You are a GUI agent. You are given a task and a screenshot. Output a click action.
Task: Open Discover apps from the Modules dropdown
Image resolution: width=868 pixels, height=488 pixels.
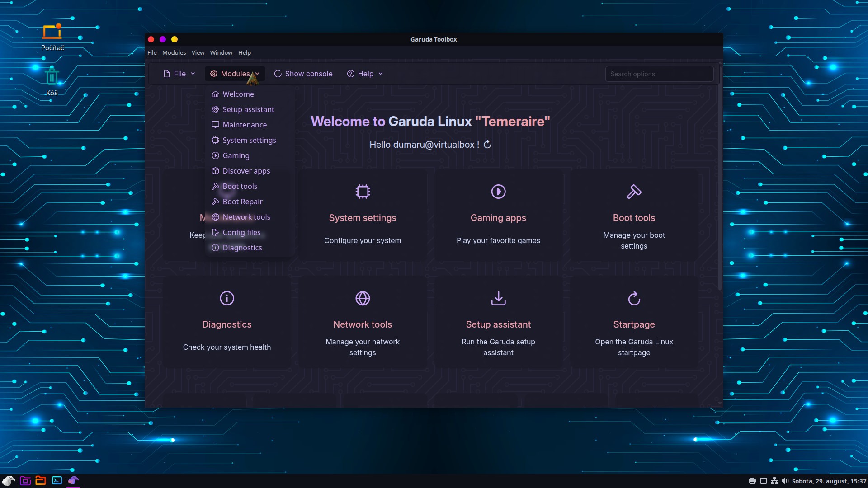pyautogui.click(x=250, y=171)
